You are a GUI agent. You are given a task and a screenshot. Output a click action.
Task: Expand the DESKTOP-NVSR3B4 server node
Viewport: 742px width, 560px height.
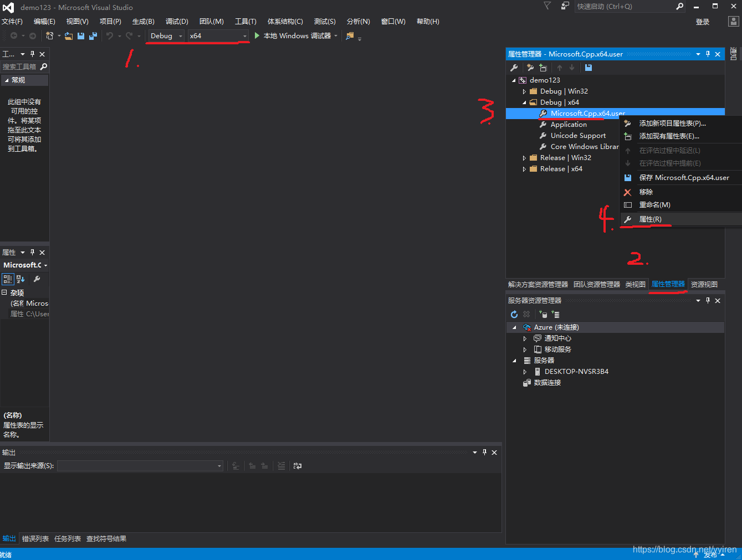525,372
